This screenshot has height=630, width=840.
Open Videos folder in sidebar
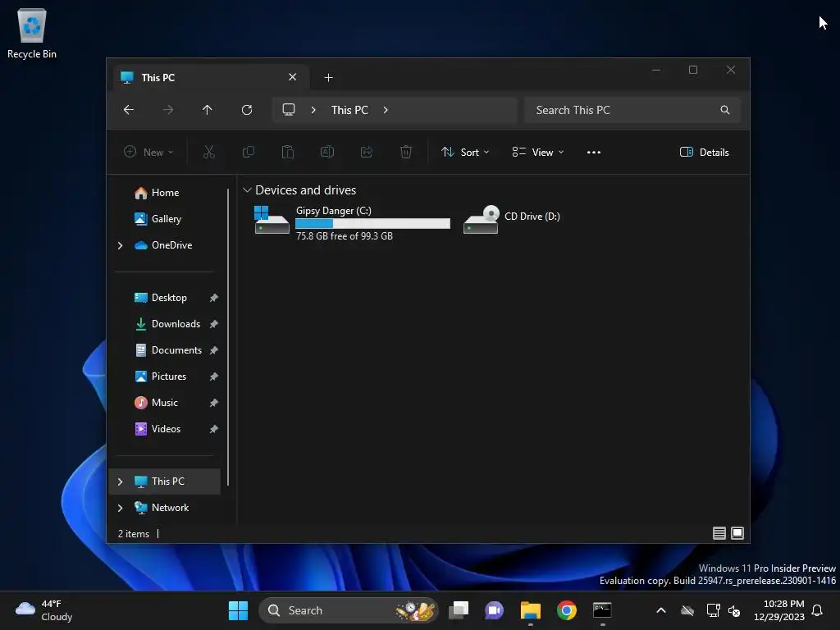click(x=166, y=429)
